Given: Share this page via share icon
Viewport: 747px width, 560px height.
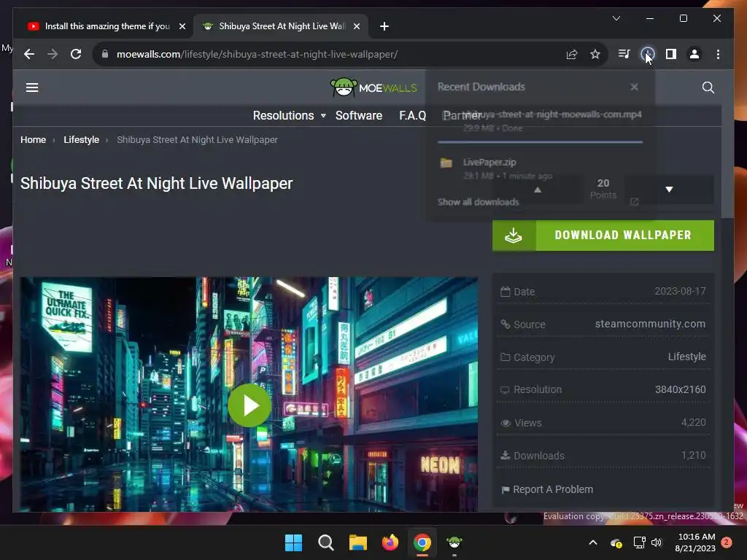Looking at the screenshot, I should pos(572,54).
